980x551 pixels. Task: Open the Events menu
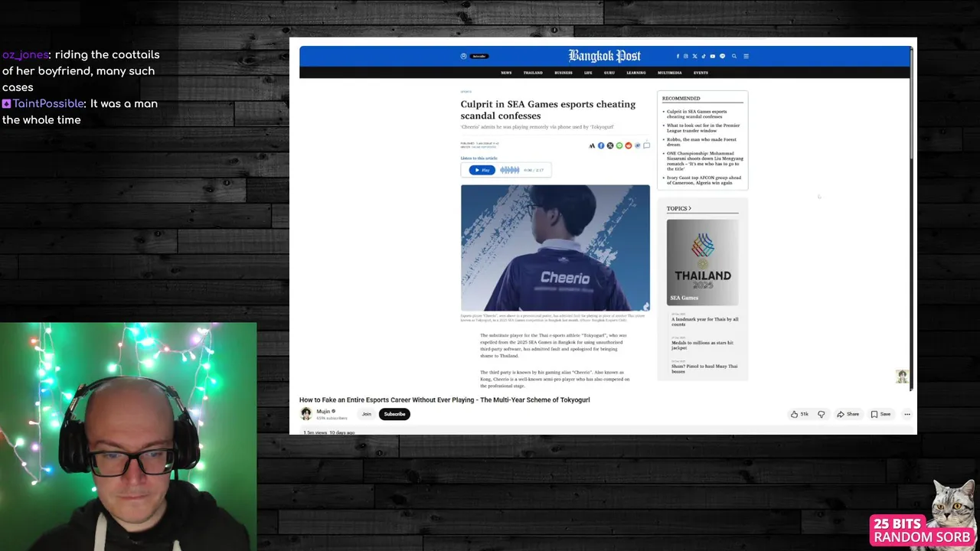(701, 73)
